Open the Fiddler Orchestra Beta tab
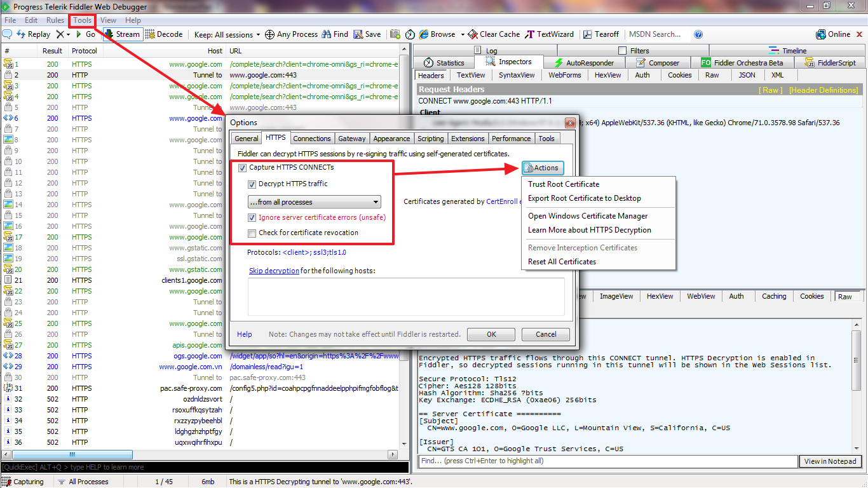The image size is (868, 488). pos(742,63)
